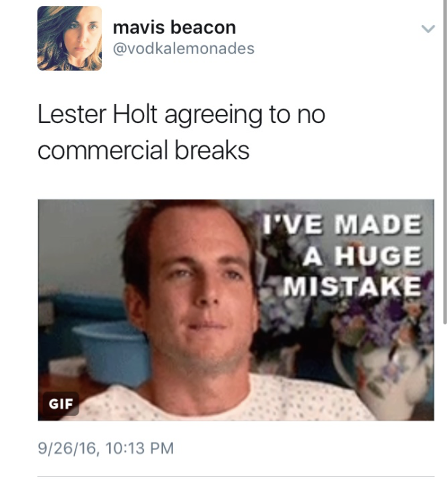Click the hospital gown area of the GIF
This screenshot has width=448, height=479.
click(x=232, y=400)
